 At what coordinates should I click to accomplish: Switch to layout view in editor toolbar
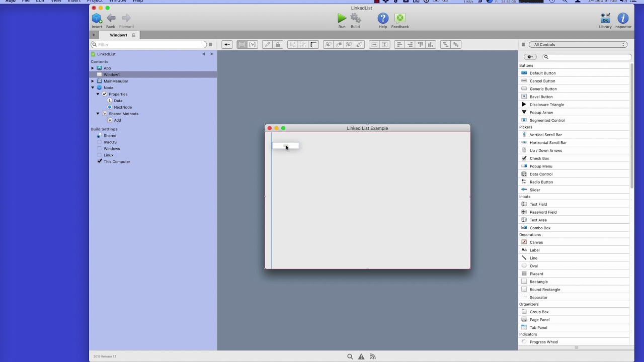[x=242, y=45]
